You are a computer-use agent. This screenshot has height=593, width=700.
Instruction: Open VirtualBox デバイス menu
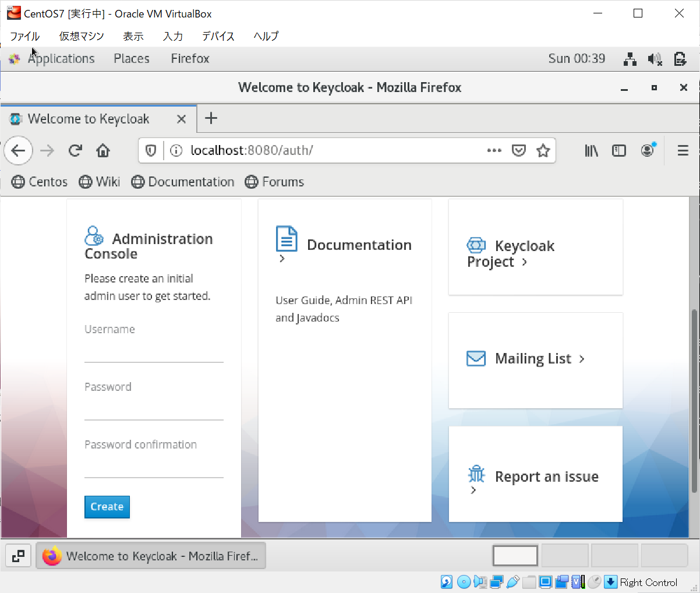tap(218, 36)
